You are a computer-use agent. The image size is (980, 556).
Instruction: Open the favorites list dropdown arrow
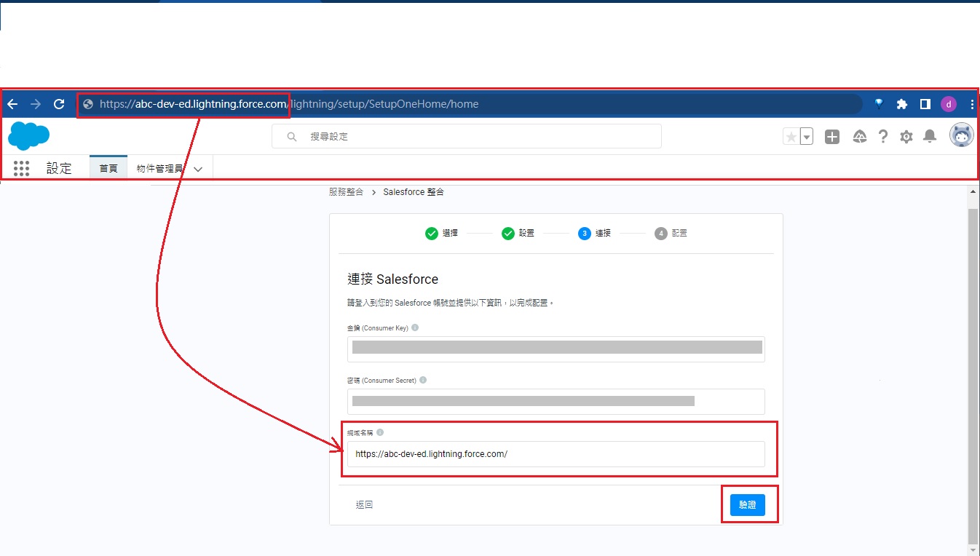(x=806, y=137)
